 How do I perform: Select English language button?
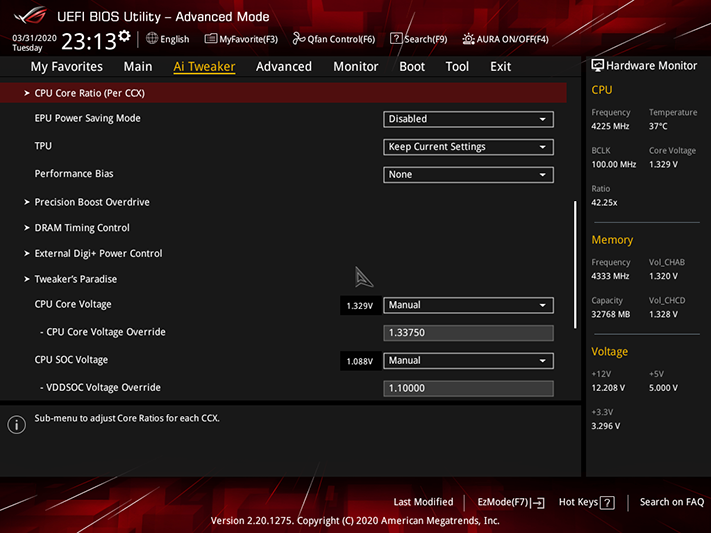click(x=168, y=39)
